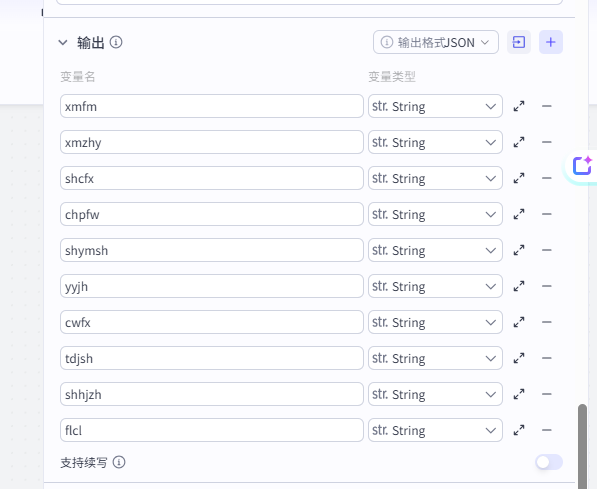
Task: Click the add output variable plus icon
Action: click(551, 42)
